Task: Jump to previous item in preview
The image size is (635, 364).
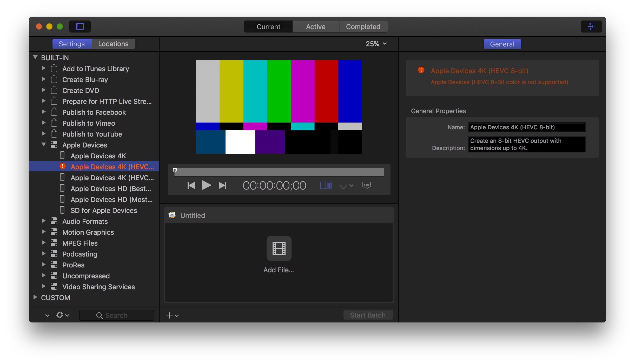Action: coord(191,185)
